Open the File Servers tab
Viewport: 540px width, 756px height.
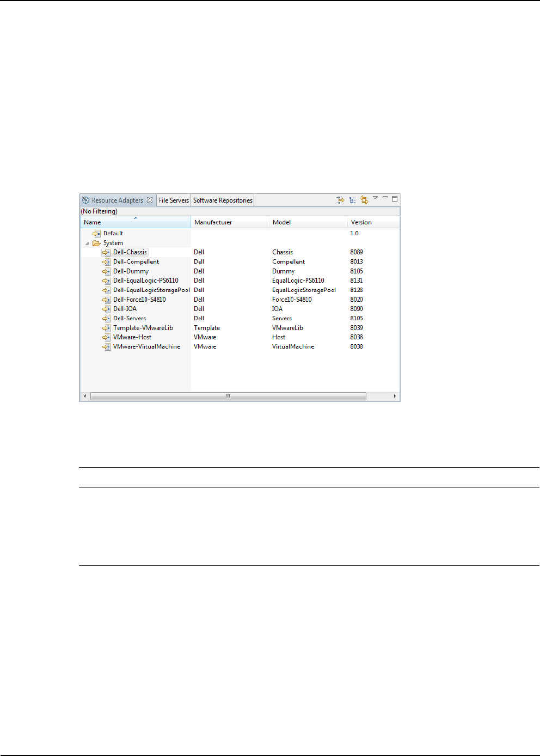(174, 200)
